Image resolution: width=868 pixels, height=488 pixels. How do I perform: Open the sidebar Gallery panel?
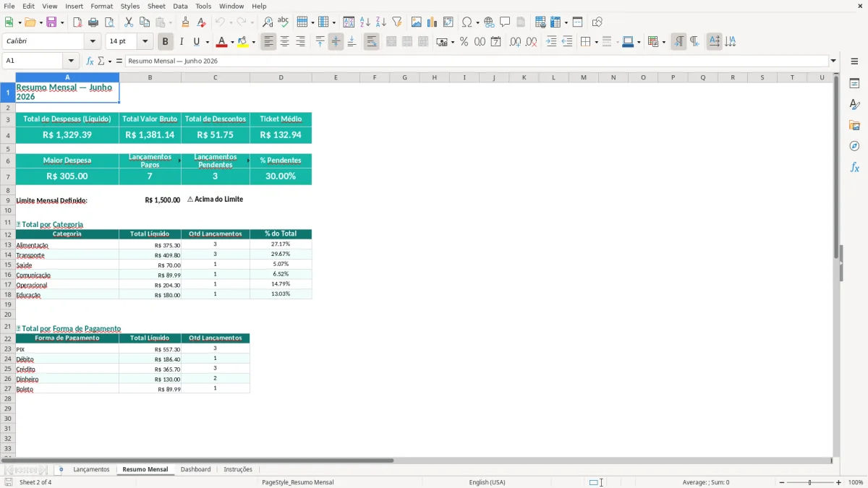[x=854, y=125]
